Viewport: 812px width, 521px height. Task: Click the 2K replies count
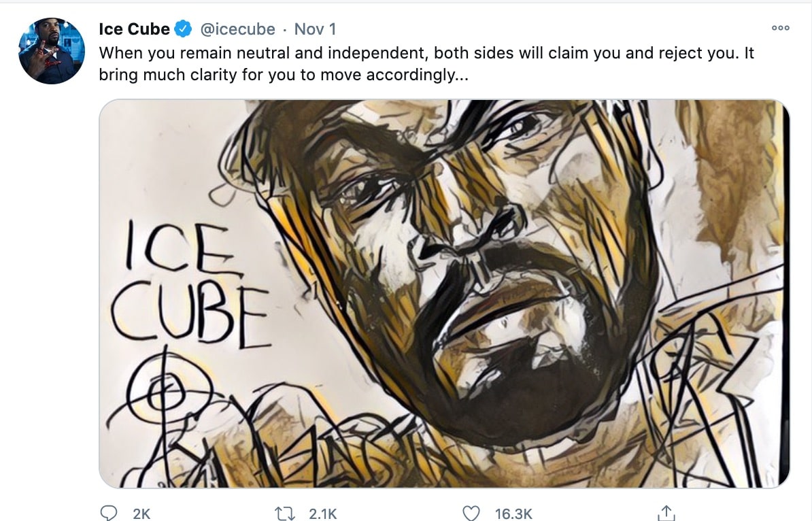point(141,514)
